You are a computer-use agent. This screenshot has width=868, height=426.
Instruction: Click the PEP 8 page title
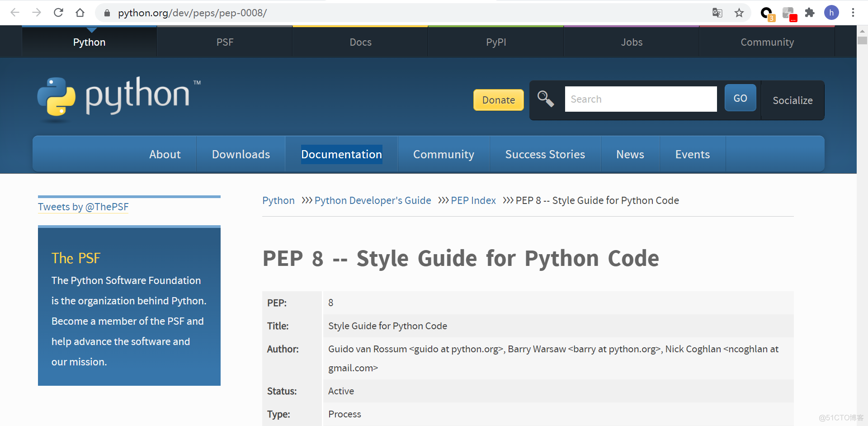[461, 258]
